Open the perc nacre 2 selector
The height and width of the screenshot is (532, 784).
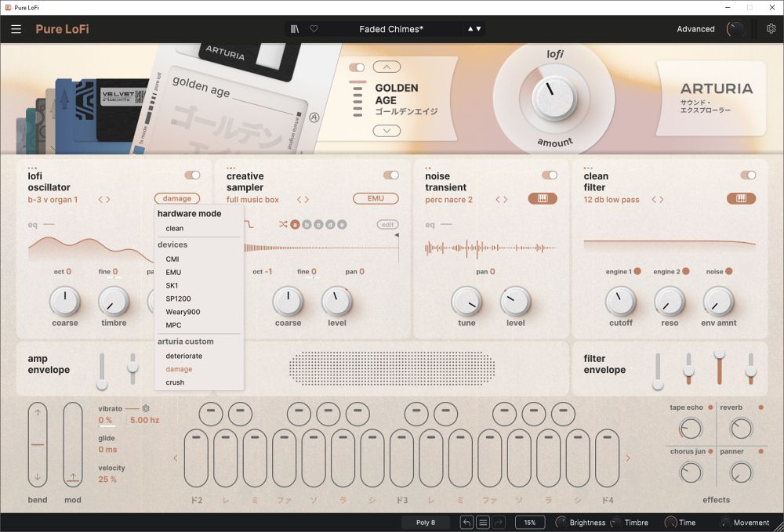[x=448, y=199]
